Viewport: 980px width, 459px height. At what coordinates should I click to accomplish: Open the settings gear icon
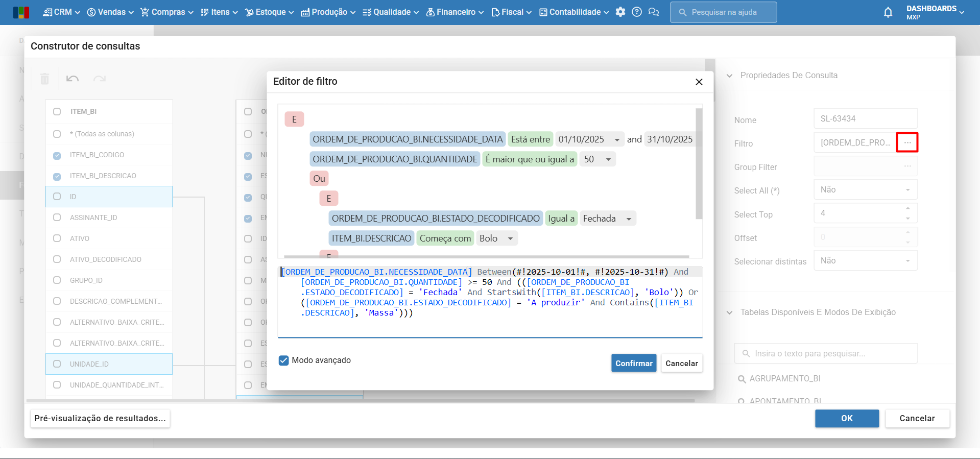pyautogui.click(x=620, y=12)
